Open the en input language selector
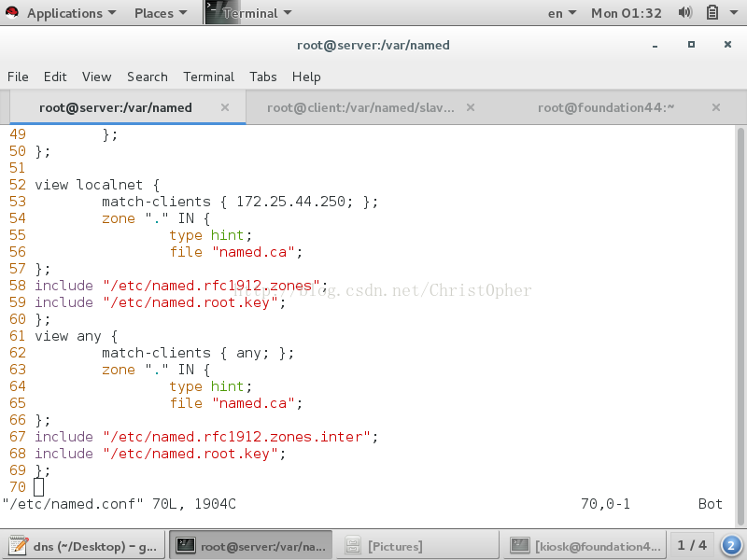747x560 pixels. (x=562, y=13)
